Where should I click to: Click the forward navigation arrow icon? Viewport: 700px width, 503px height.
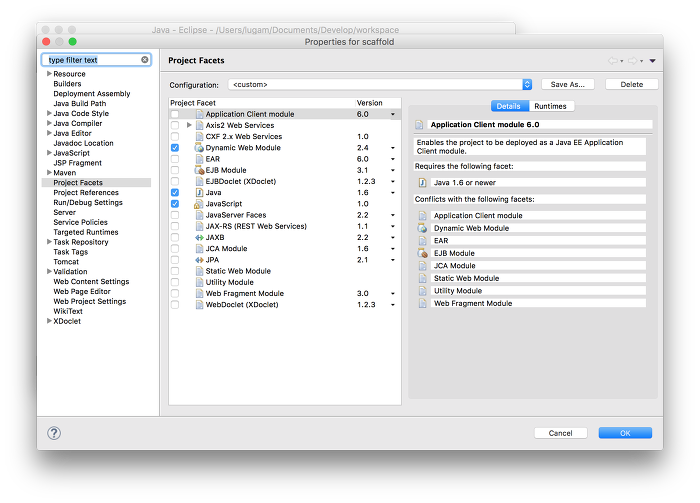click(x=633, y=61)
